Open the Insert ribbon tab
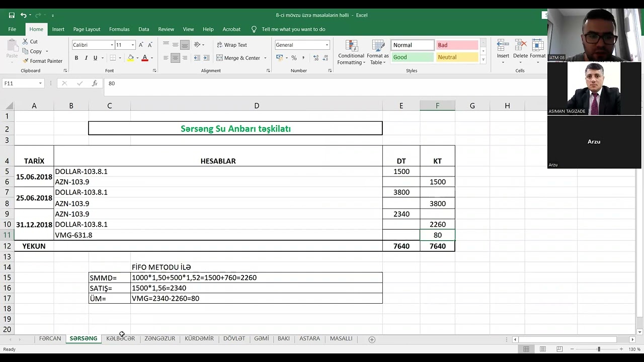 58,29
